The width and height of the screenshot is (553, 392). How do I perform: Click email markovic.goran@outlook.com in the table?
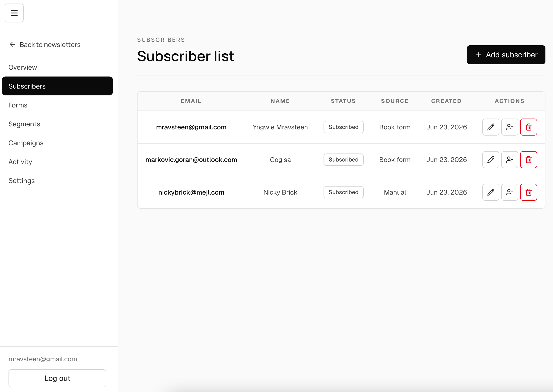tap(191, 160)
